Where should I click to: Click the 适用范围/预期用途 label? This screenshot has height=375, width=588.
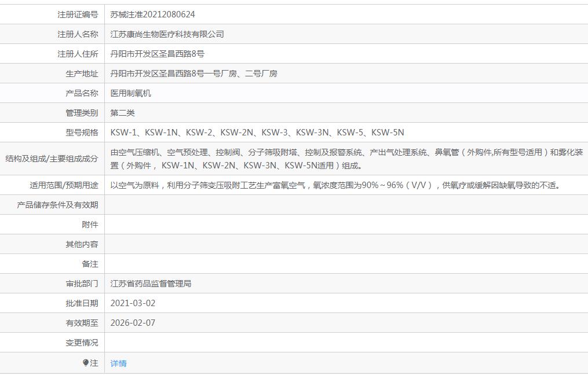click(x=64, y=185)
